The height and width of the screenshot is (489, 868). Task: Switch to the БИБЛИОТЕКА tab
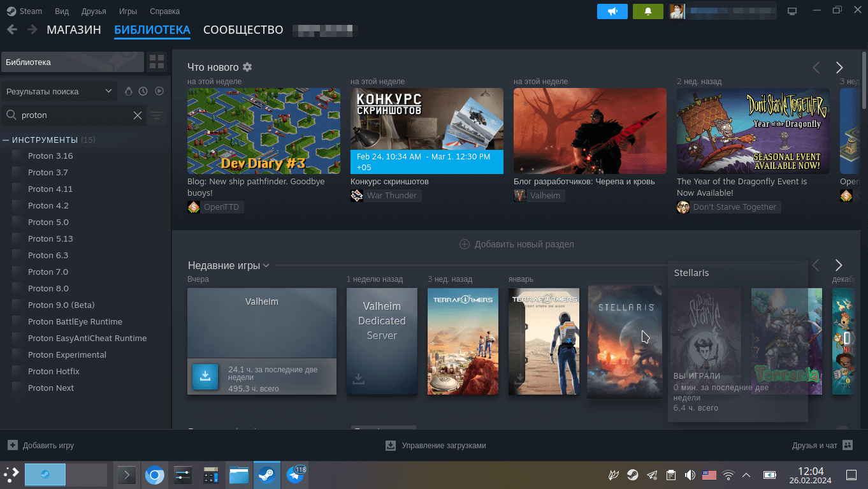pyautogui.click(x=152, y=30)
